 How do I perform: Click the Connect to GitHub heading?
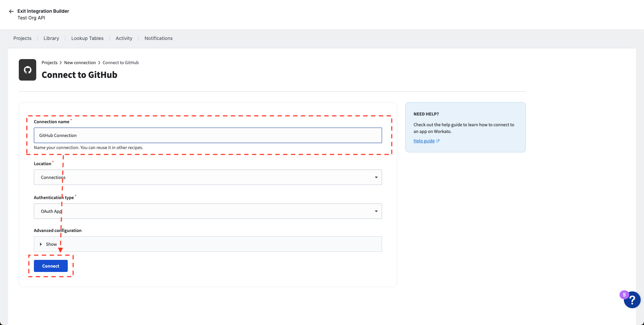[79, 75]
